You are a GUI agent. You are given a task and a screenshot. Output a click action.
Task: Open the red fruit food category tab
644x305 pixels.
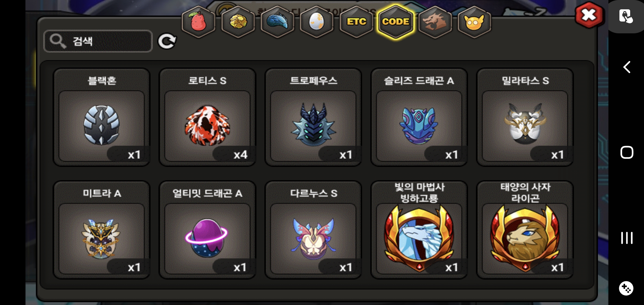tap(198, 22)
